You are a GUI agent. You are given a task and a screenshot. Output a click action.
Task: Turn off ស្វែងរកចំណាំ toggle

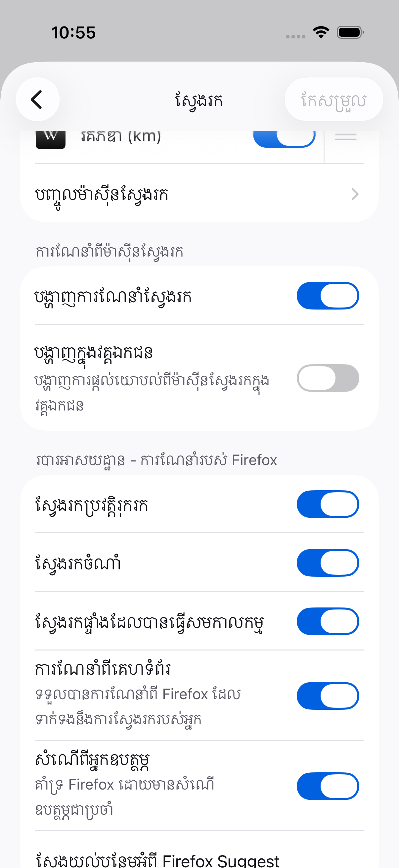328,563
